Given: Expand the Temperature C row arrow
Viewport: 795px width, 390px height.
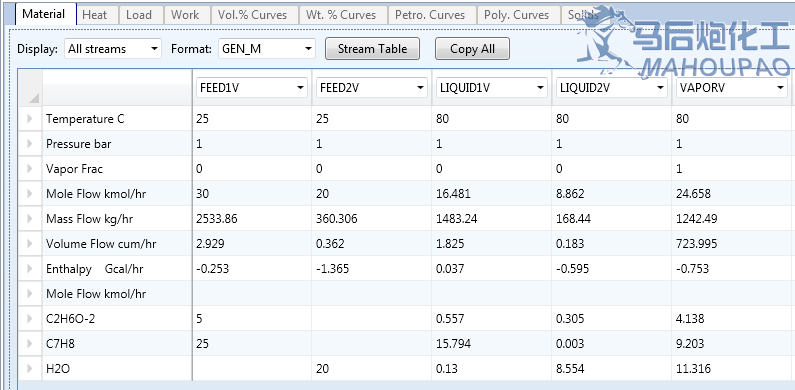Looking at the screenshot, I should point(29,119).
